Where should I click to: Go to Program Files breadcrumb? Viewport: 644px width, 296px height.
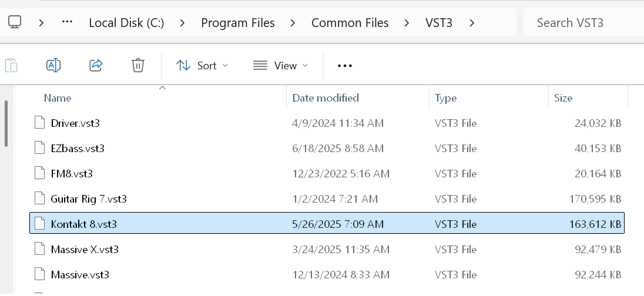pyautogui.click(x=238, y=23)
